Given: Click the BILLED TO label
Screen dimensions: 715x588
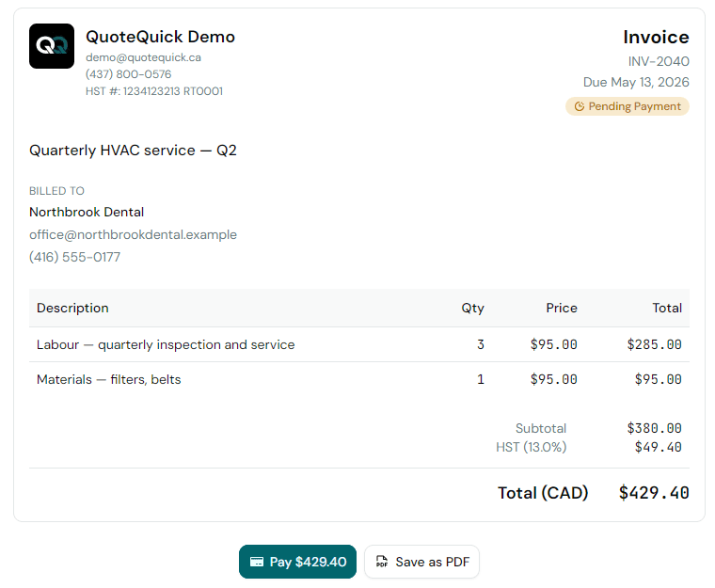Looking at the screenshot, I should point(56,191).
